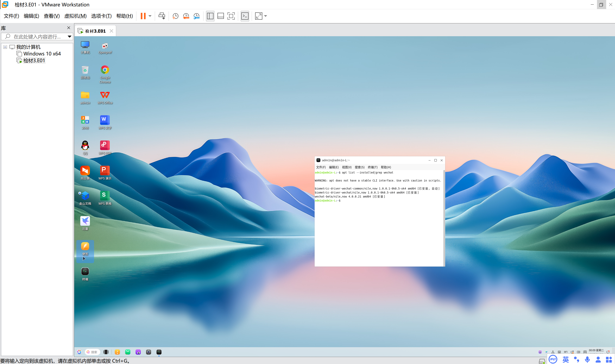This screenshot has width=615, height=364.
Task: Click the revert to snapshot icon
Action: [x=186, y=16]
